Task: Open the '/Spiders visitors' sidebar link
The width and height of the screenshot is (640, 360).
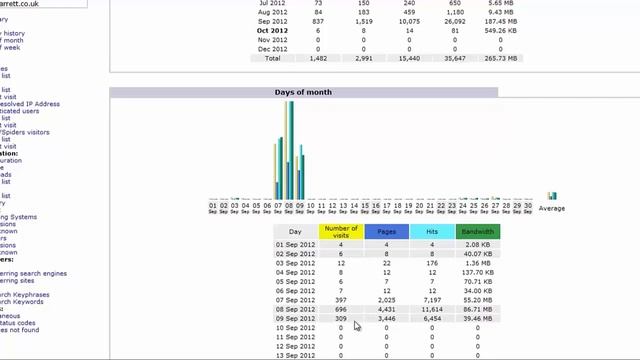Action: [24, 132]
